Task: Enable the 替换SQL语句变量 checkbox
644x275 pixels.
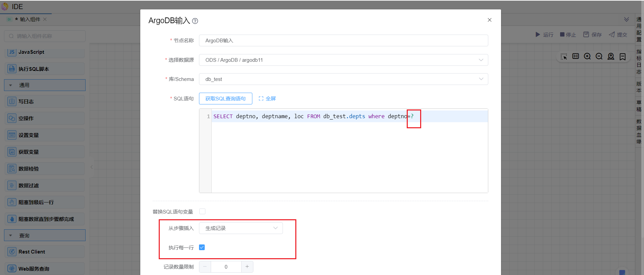Action: [202, 212]
